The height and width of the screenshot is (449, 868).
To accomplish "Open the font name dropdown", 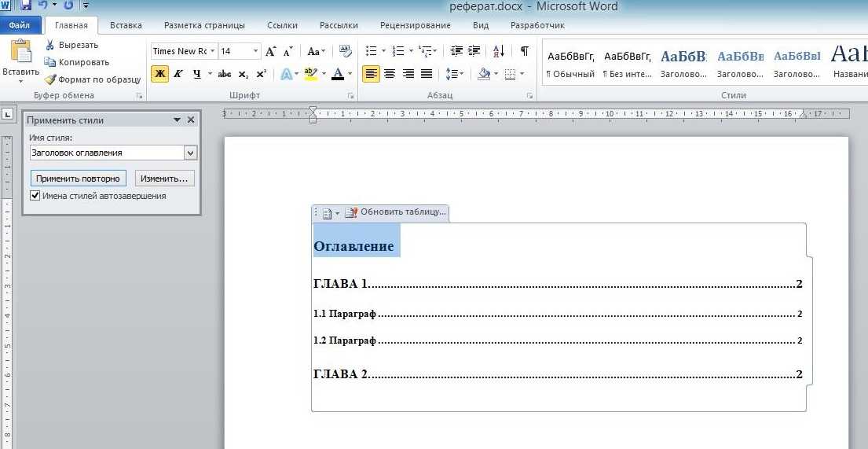I will pos(212,51).
